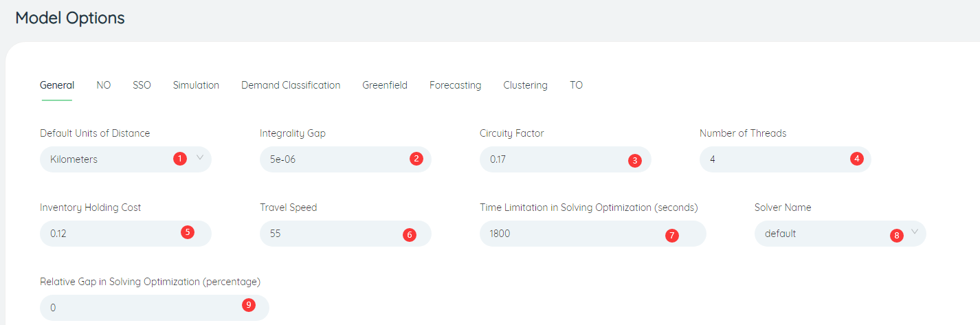Open the TO tab

coord(576,85)
